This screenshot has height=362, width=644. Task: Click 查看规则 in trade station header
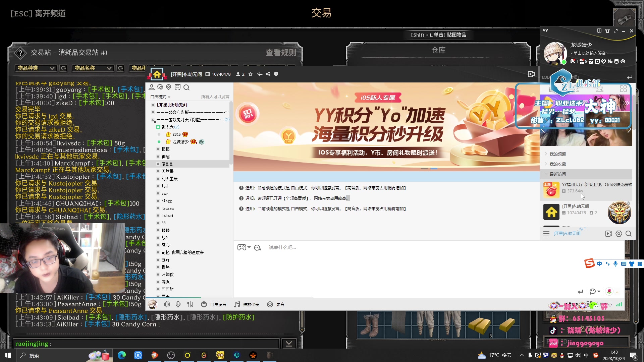tap(281, 53)
